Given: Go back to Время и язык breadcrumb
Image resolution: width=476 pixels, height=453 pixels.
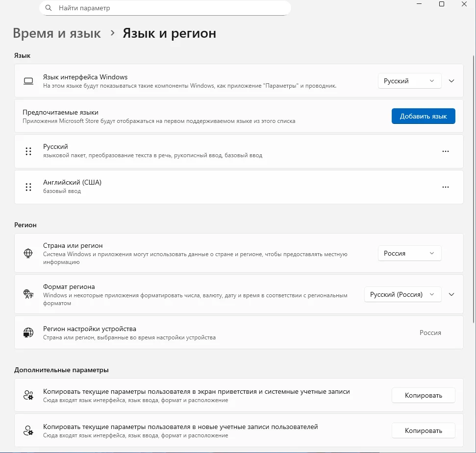Looking at the screenshot, I should point(57,33).
